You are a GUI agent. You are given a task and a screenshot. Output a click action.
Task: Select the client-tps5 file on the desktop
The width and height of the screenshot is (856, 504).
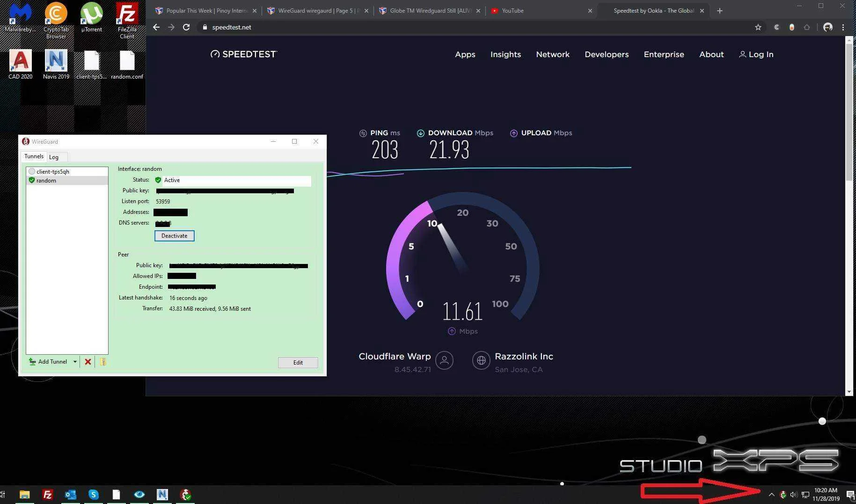(x=91, y=65)
